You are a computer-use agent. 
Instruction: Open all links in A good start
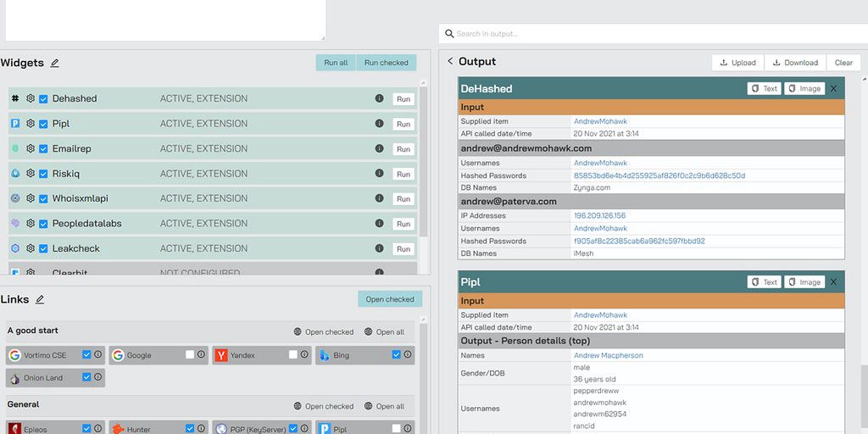[x=384, y=332]
